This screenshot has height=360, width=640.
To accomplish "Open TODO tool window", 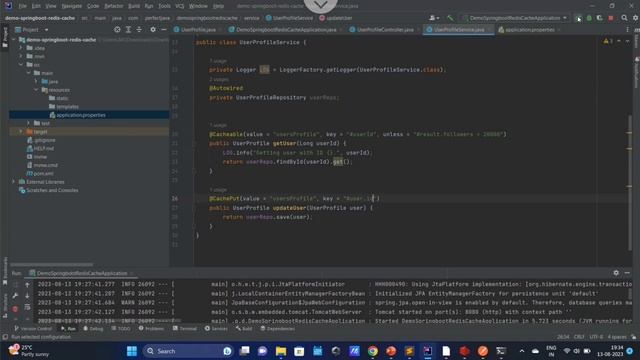I will pyautogui.click(x=121, y=329).
